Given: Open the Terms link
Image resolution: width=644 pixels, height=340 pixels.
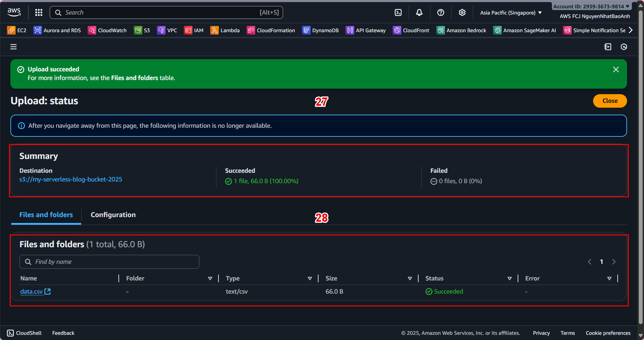Looking at the screenshot, I should (x=568, y=333).
